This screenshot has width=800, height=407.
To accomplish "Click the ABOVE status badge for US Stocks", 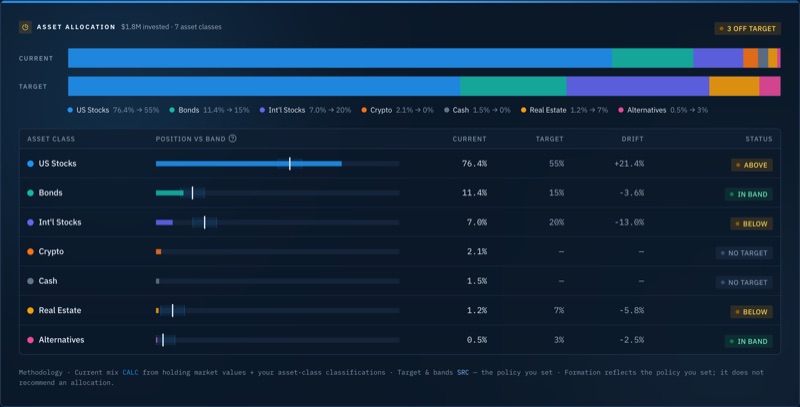I will coord(752,165).
